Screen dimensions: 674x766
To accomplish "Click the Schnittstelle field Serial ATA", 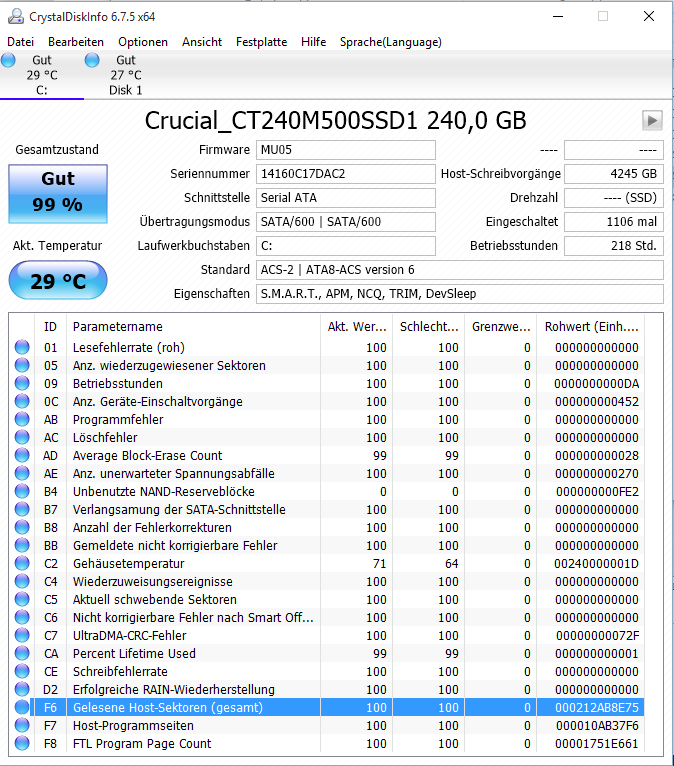I will [346, 198].
